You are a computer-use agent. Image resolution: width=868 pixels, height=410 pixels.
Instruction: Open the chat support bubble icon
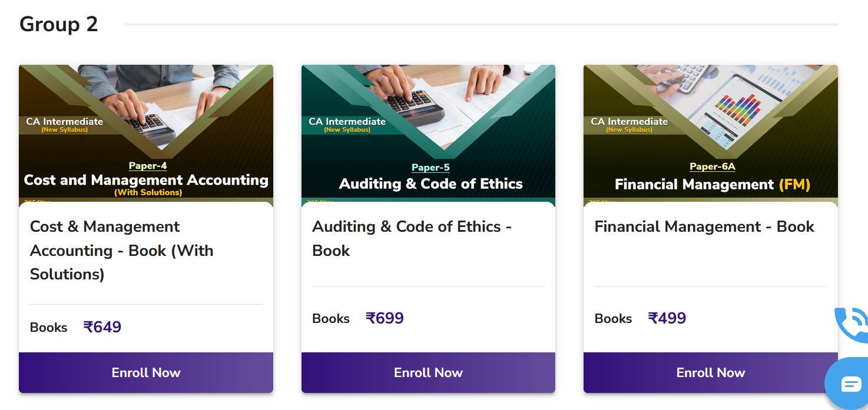point(850,385)
